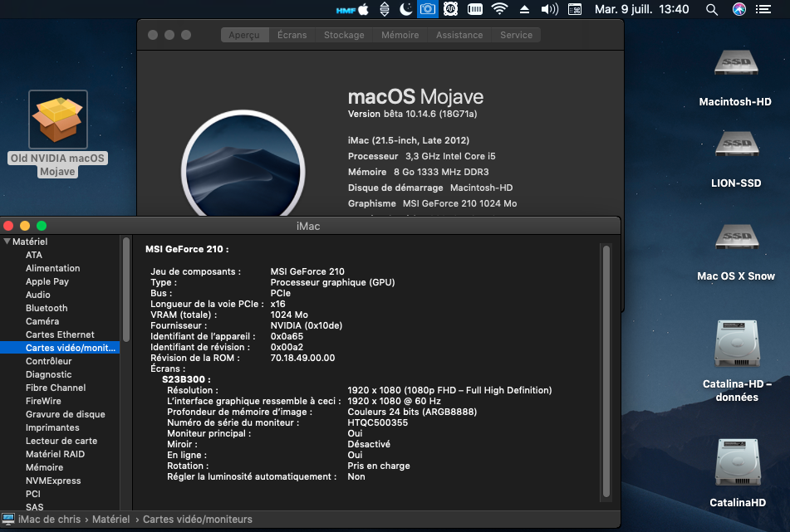The width and height of the screenshot is (790, 532).
Task: Open Spotlight search magnifier
Action: [x=711, y=9]
